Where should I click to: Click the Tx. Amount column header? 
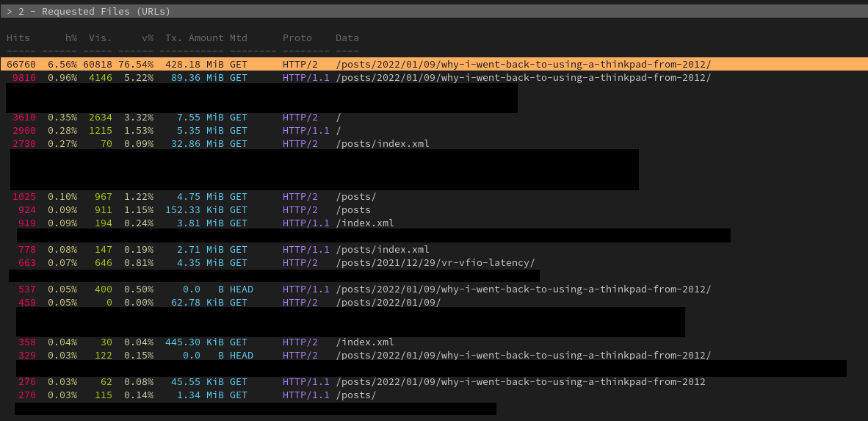[x=194, y=37]
